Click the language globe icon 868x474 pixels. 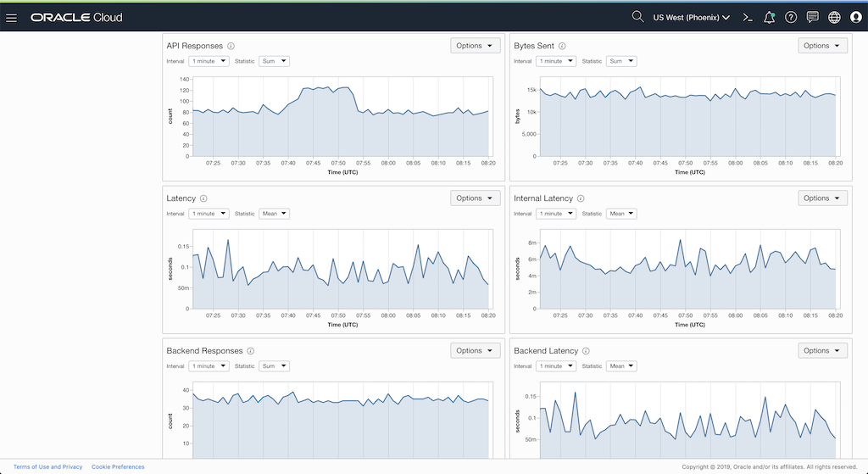834,17
